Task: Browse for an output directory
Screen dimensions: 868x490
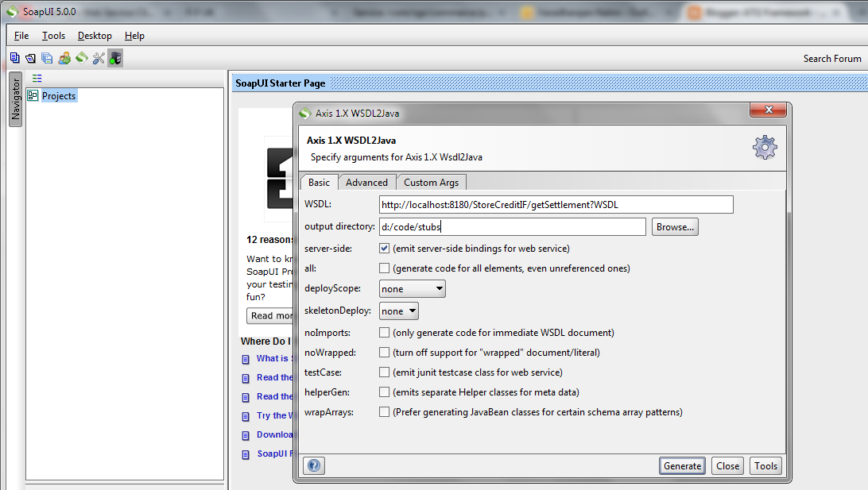Action: click(674, 226)
